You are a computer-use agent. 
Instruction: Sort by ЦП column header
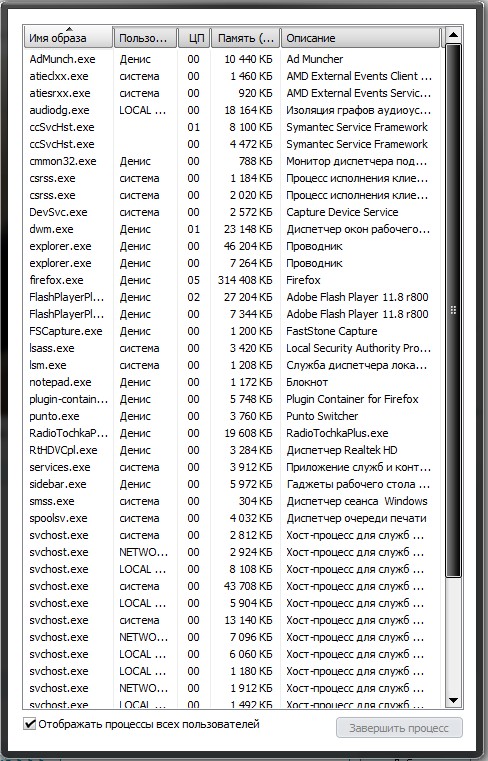coord(194,38)
